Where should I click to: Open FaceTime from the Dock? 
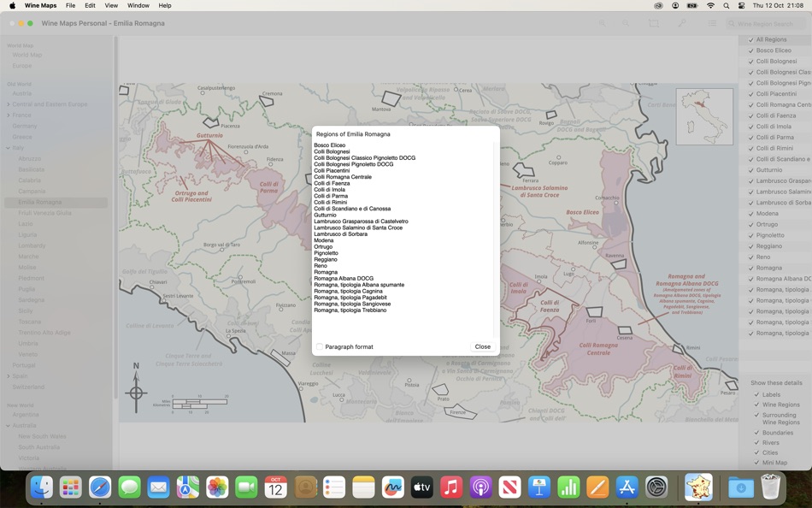[246, 487]
